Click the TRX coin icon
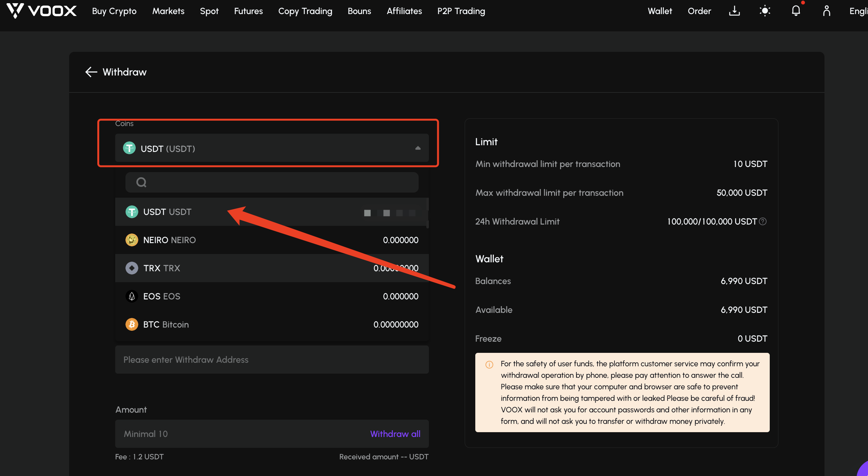Image resolution: width=868 pixels, height=476 pixels. [132, 268]
